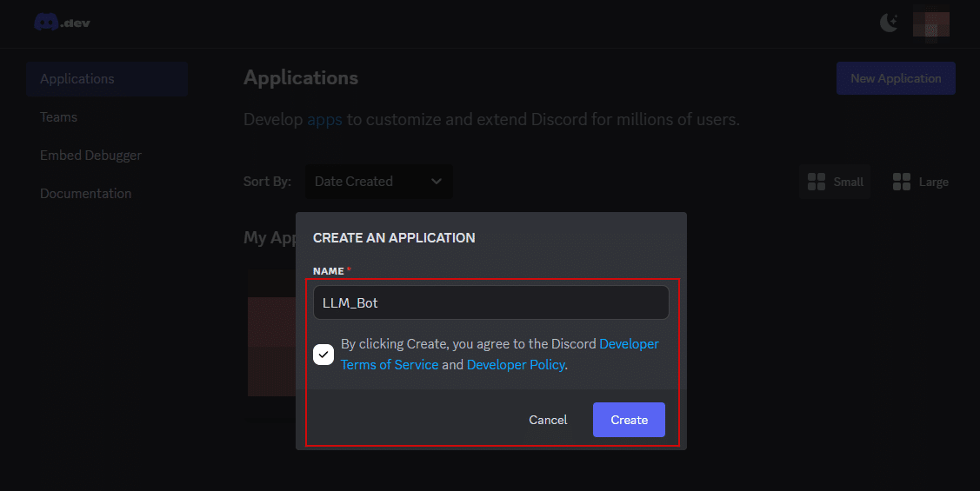This screenshot has height=491, width=980.
Task: Click the Create button
Action: click(x=629, y=420)
